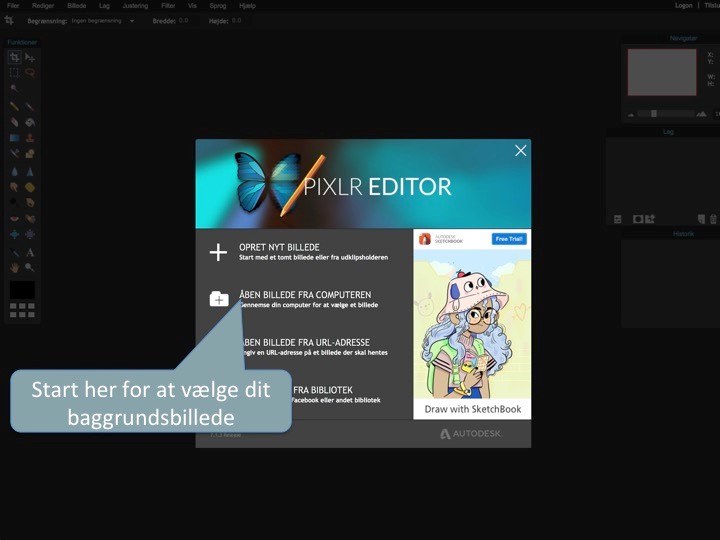Viewport: 720px width, 540px height.
Task: Open the Sprog language menu
Action: coord(218,6)
